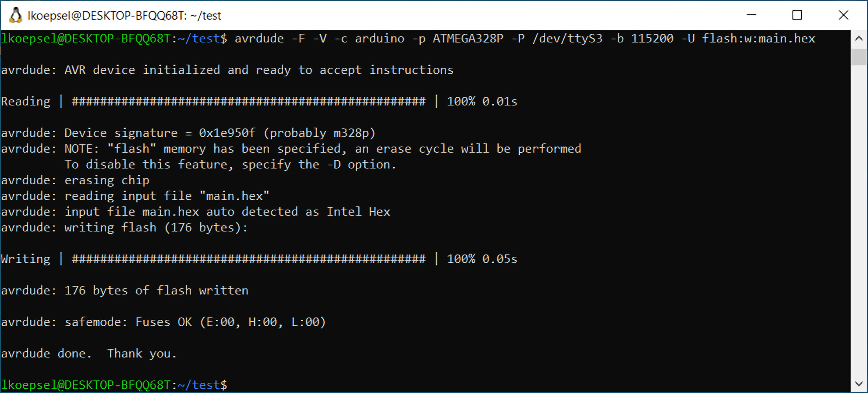Click 'avrdude done. Thank you.' line
This screenshot has height=393, width=868.
[x=89, y=354]
